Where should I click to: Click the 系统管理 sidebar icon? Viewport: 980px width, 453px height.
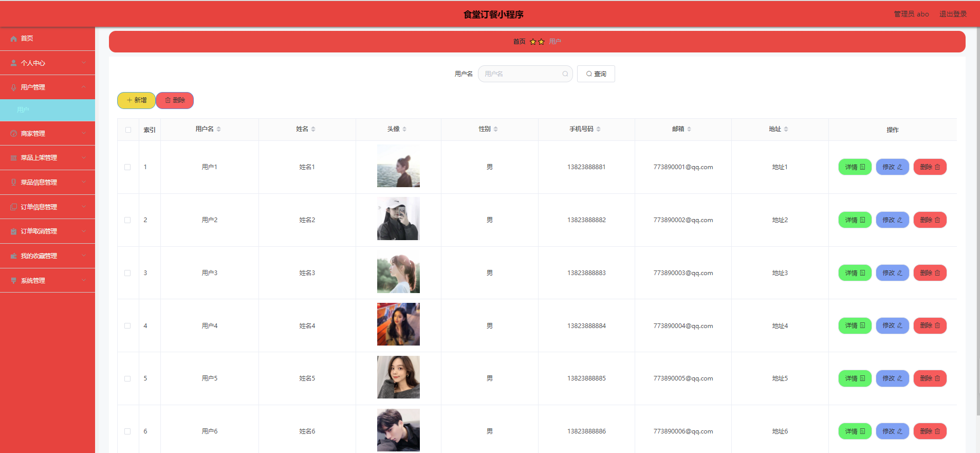click(x=14, y=281)
